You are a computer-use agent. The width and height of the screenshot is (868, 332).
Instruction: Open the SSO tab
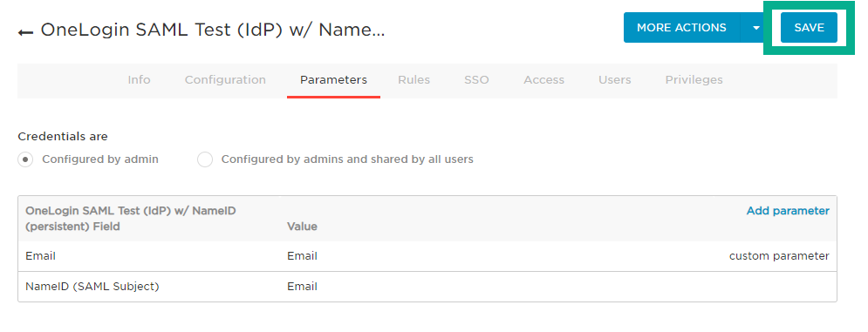(x=476, y=79)
